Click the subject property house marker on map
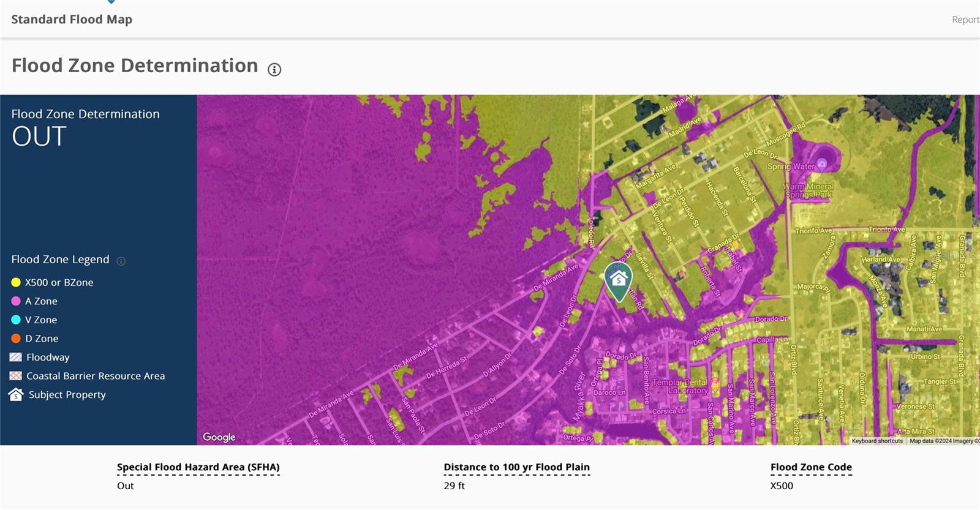Screen dimensions: 980x510 coord(618,280)
